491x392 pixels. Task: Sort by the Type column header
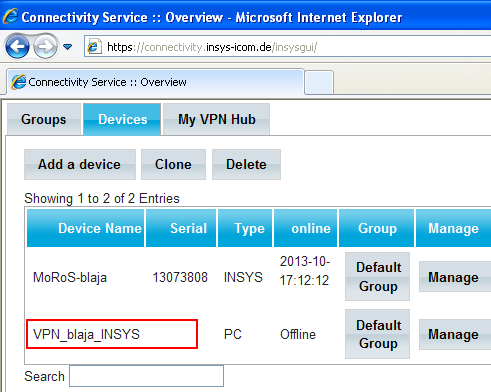coord(245,228)
